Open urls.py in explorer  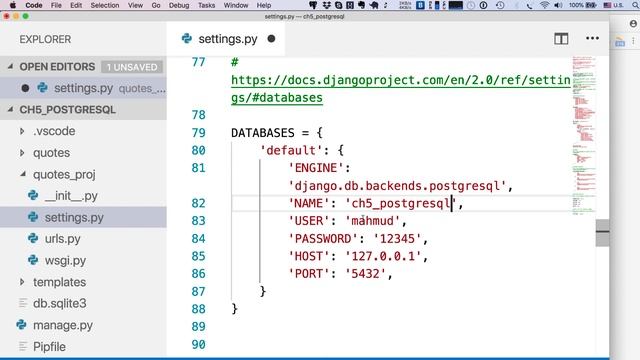[83, 239]
